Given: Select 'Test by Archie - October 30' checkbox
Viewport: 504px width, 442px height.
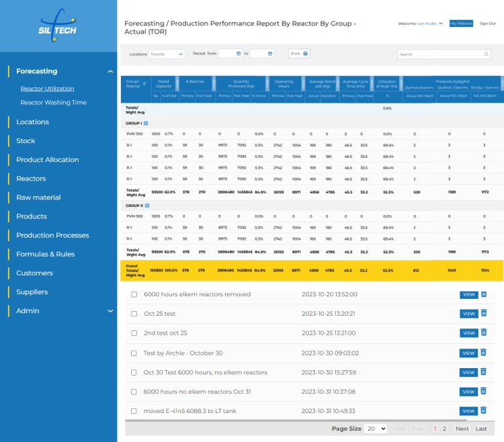Looking at the screenshot, I should pos(134,353).
